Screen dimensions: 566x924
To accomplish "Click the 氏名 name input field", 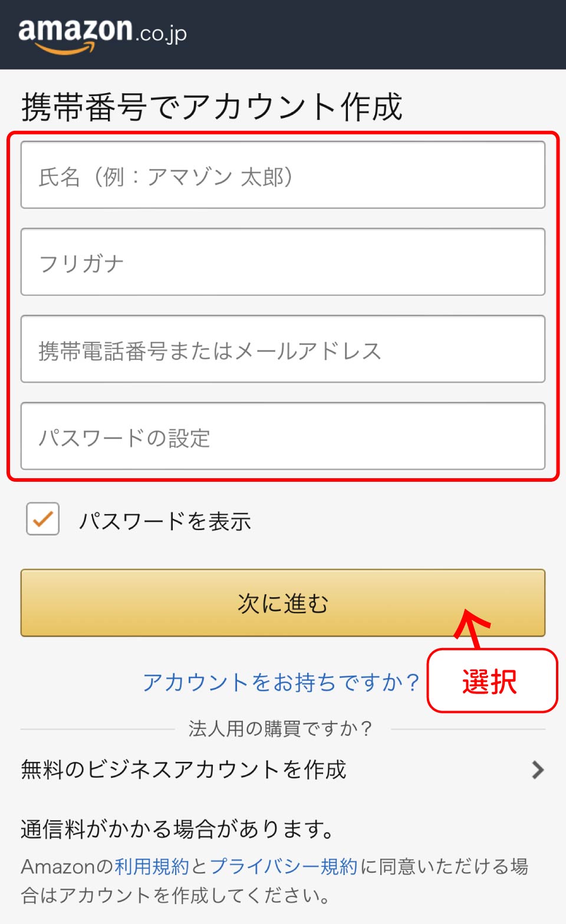I will pos(283,175).
